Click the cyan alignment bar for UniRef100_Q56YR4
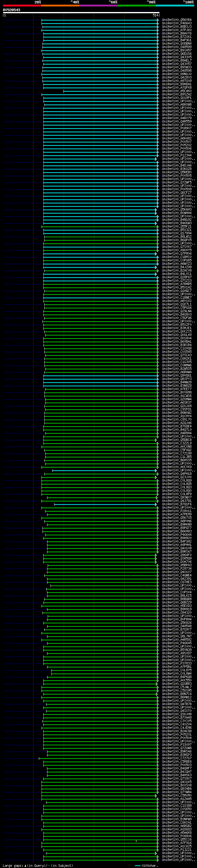This screenshot has height=868, width=197. 100,20
